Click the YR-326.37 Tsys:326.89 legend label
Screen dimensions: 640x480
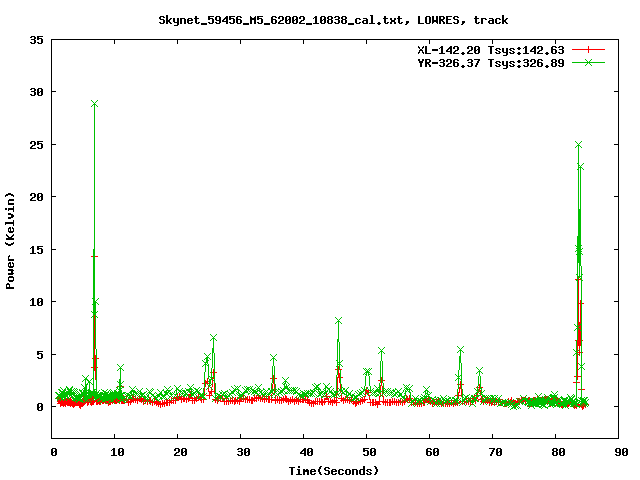pyautogui.click(x=491, y=63)
